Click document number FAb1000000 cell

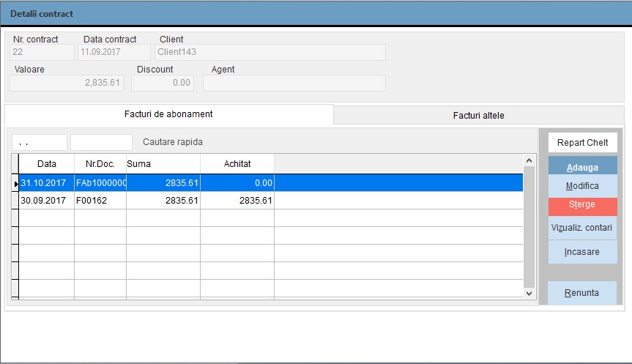click(100, 183)
